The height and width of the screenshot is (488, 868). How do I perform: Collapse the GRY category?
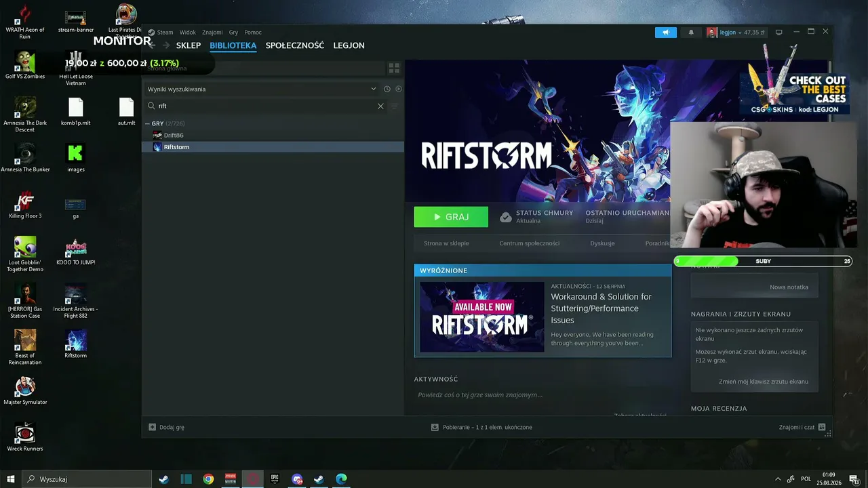coord(148,123)
